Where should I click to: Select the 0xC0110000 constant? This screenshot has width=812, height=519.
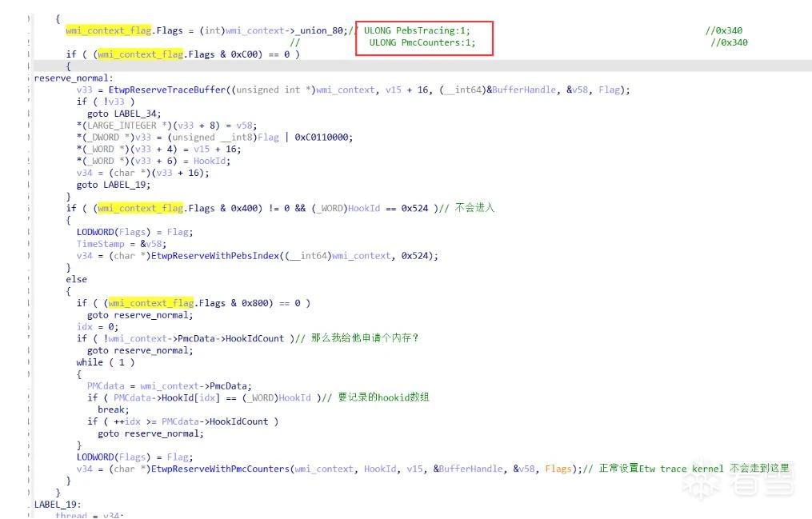click(x=324, y=138)
